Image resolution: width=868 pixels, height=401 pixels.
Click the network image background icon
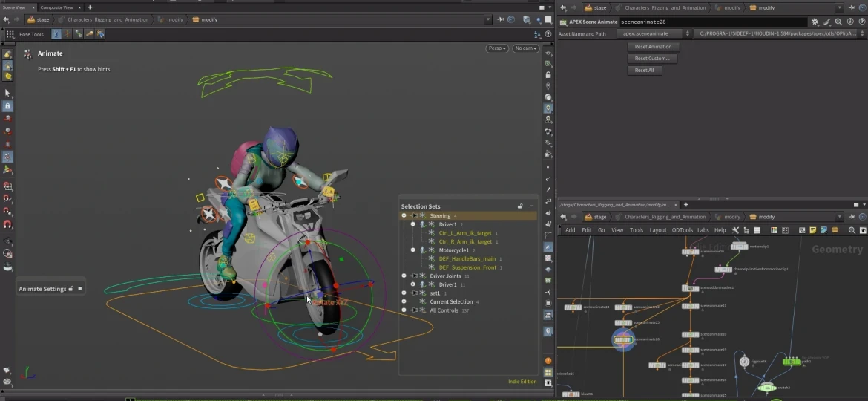(x=823, y=230)
